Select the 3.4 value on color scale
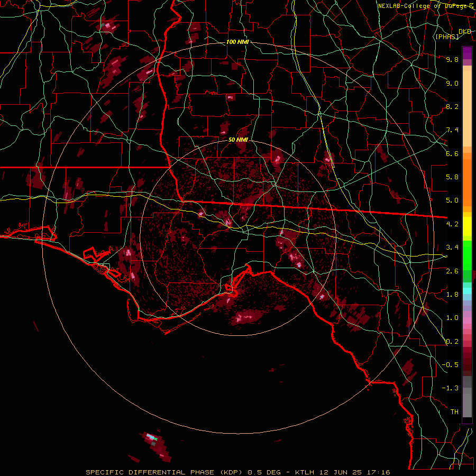This screenshot has width=476, height=476. [452, 248]
